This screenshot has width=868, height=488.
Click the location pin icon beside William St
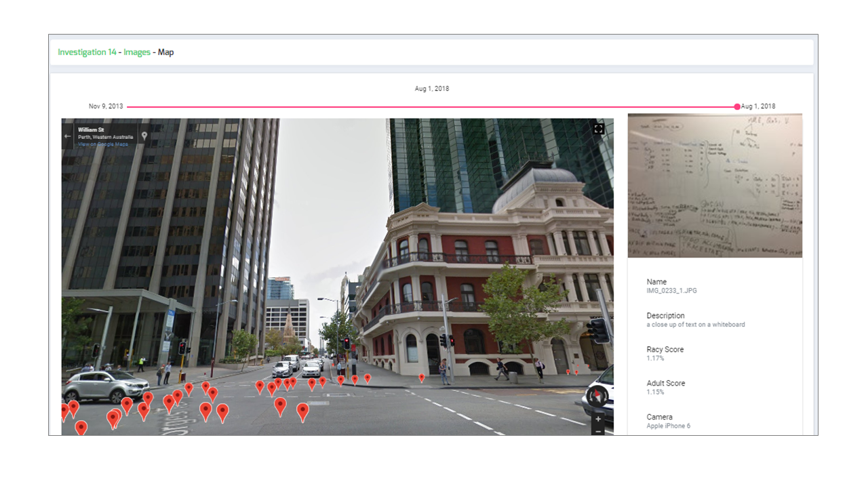coord(144,136)
